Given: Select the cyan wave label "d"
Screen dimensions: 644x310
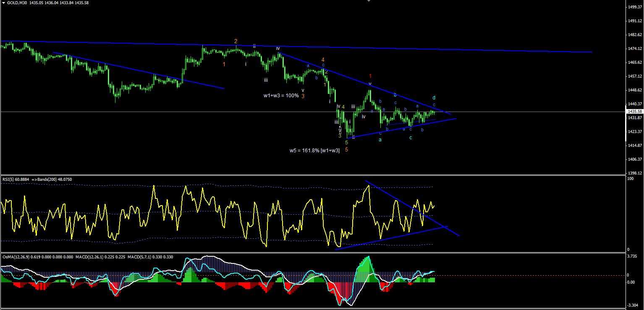Looking at the screenshot, I should (434, 98).
